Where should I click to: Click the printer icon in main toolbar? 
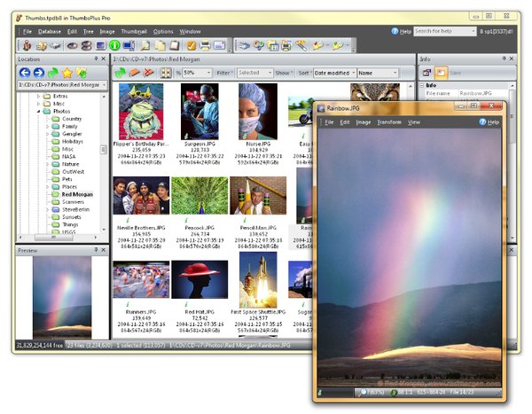coord(206,45)
